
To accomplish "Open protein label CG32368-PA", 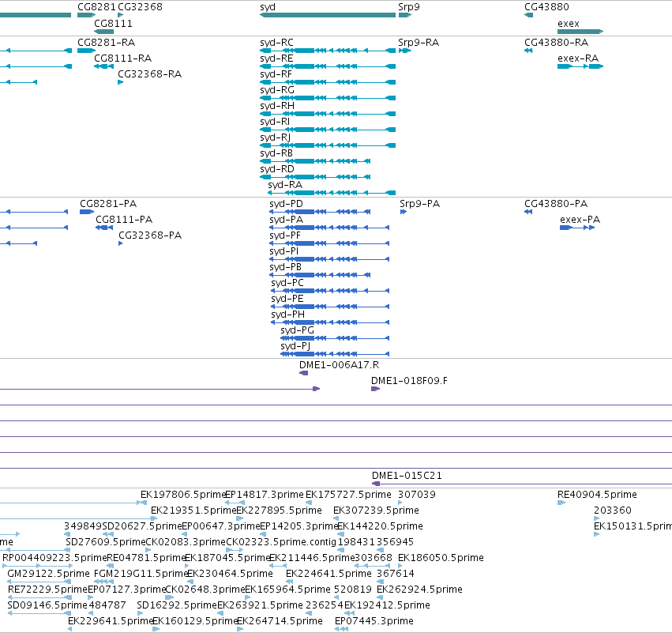I will point(150,235).
